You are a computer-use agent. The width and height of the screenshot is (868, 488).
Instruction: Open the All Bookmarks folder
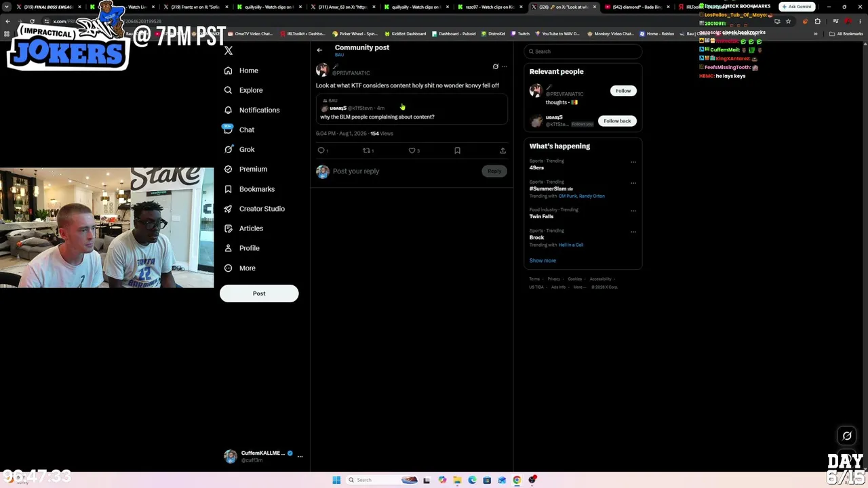[846, 33]
